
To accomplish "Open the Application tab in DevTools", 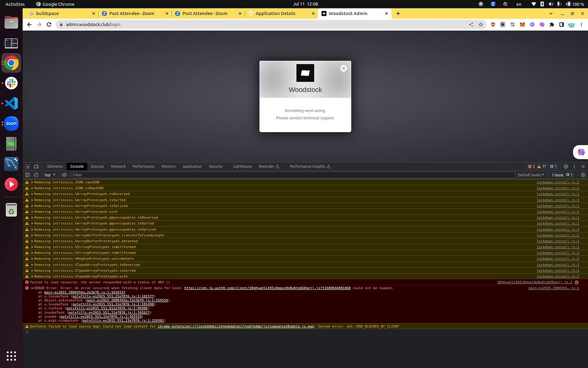I will click(x=192, y=166).
